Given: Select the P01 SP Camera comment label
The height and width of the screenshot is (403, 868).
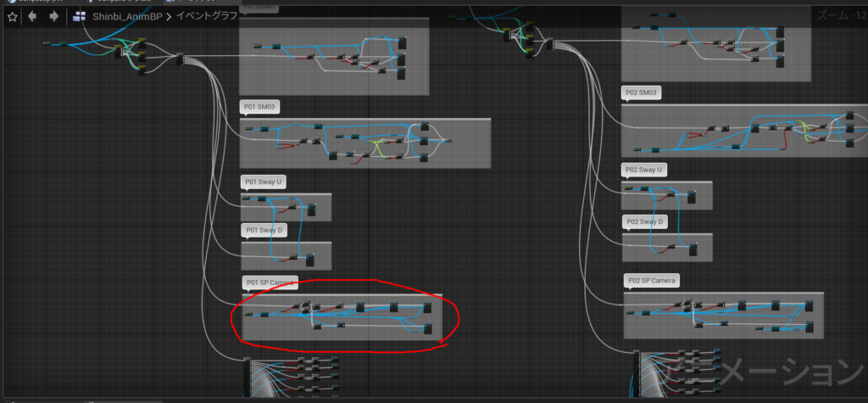Looking at the screenshot, I should click(x=270, y=283).
